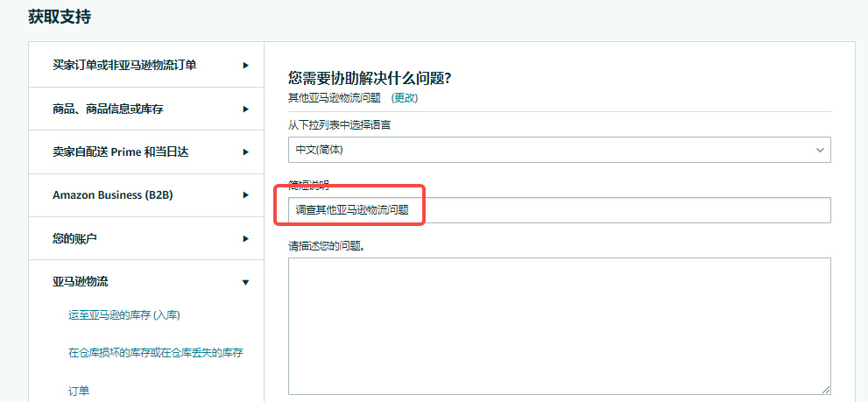
Task: Grab the text area resize handle
Action: click(825, 390)
